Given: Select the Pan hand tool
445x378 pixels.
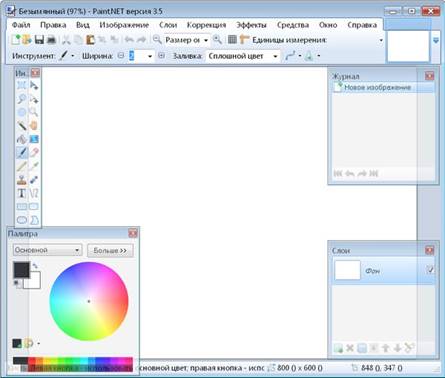Looking at the screenshot, I should [34, 126].
